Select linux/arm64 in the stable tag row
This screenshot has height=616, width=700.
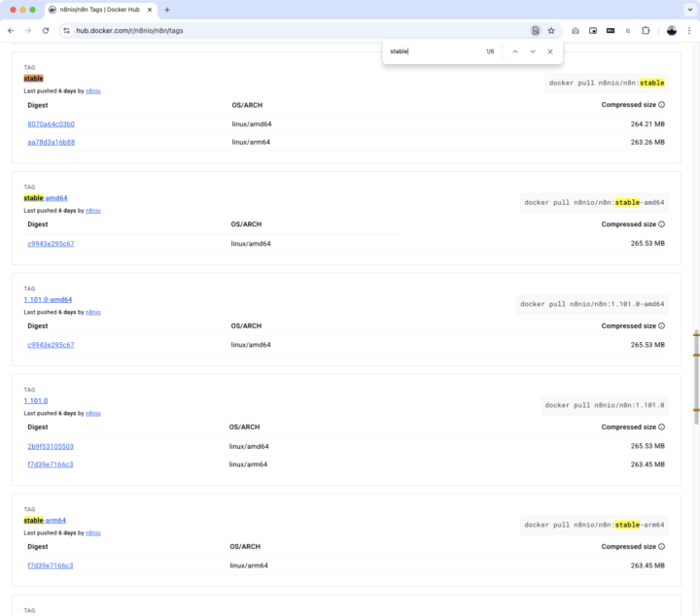pyautogui.click(x=251, y=142)
